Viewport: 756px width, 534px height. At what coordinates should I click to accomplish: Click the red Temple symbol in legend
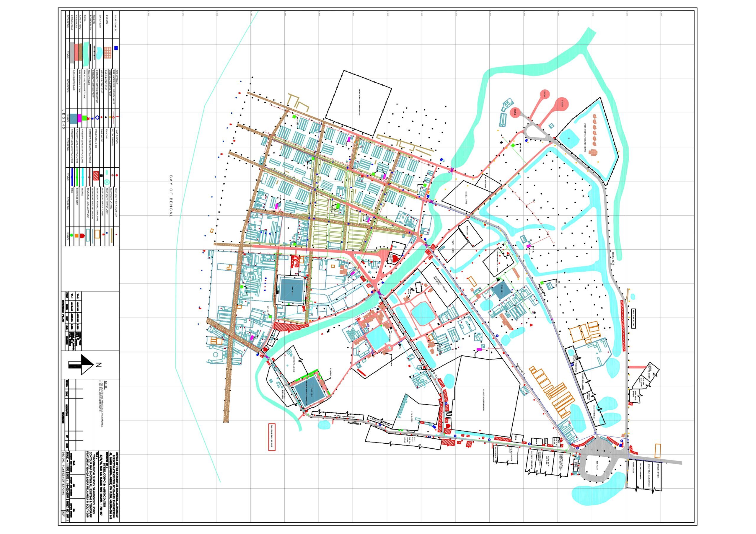(82, 236)
